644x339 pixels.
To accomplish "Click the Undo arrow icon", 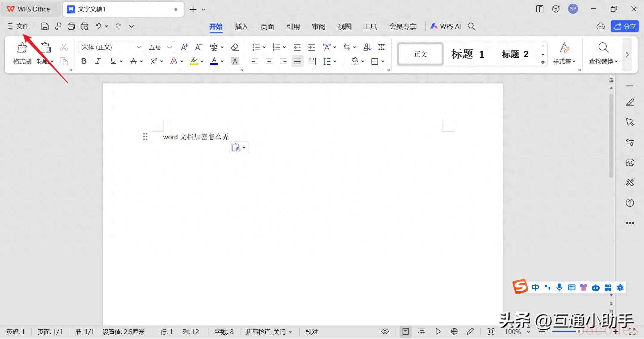I will (x=98, y=26).
